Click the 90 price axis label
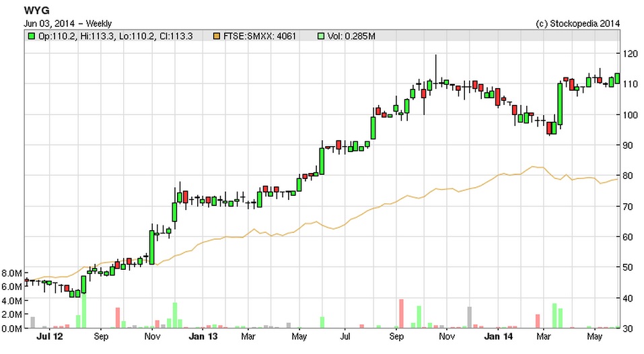644x354 pixels. tap(628, 145)
